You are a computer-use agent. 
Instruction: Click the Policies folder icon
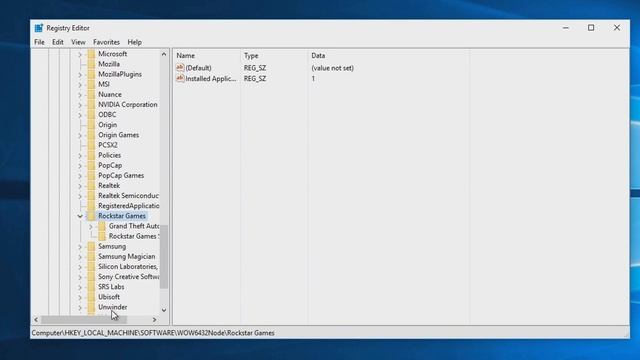[x=91, y=155]
